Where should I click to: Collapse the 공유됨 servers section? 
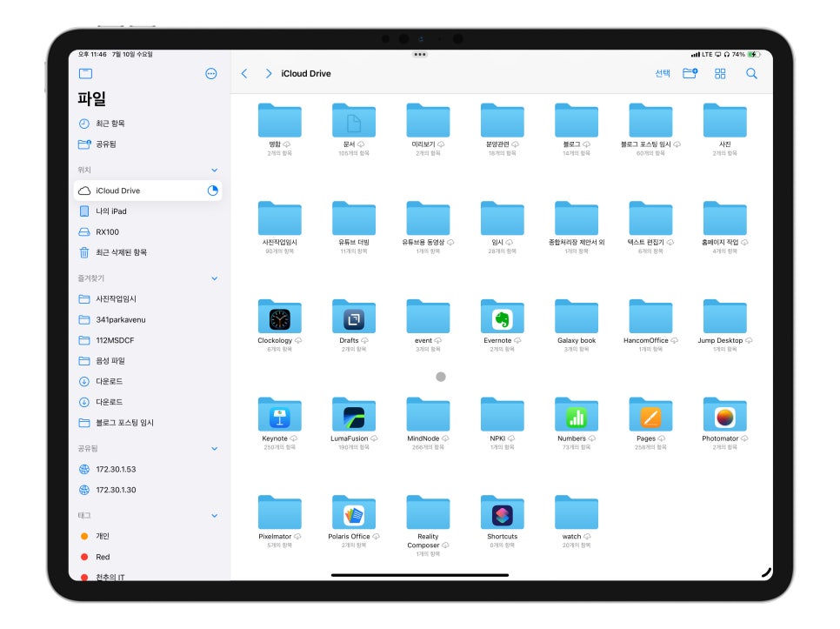pos(214,448)
